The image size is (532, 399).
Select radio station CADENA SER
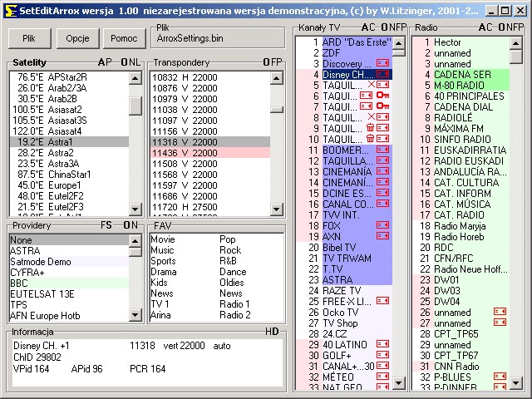(x=462, y=74)
